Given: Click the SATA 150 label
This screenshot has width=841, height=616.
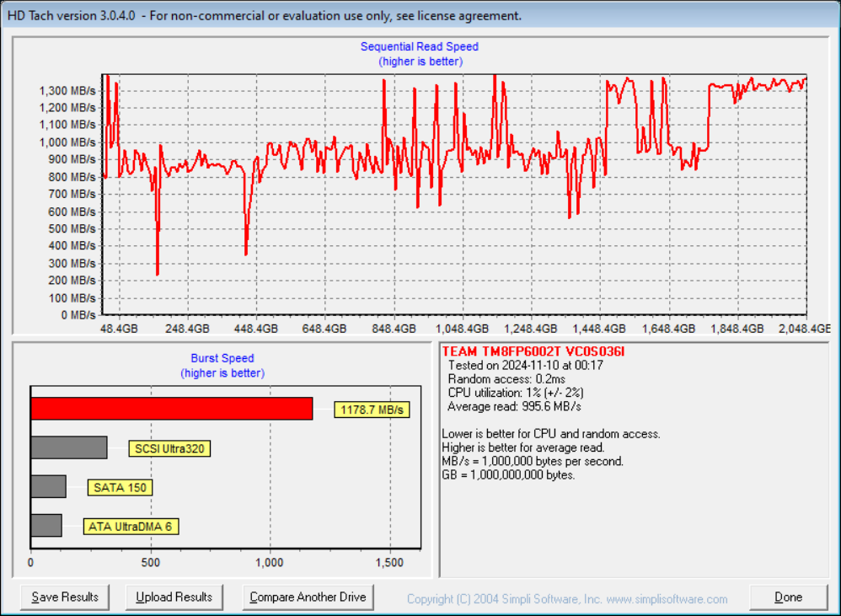Looking at the screenshot, I should pyautogui.click(x=120, y=487).
